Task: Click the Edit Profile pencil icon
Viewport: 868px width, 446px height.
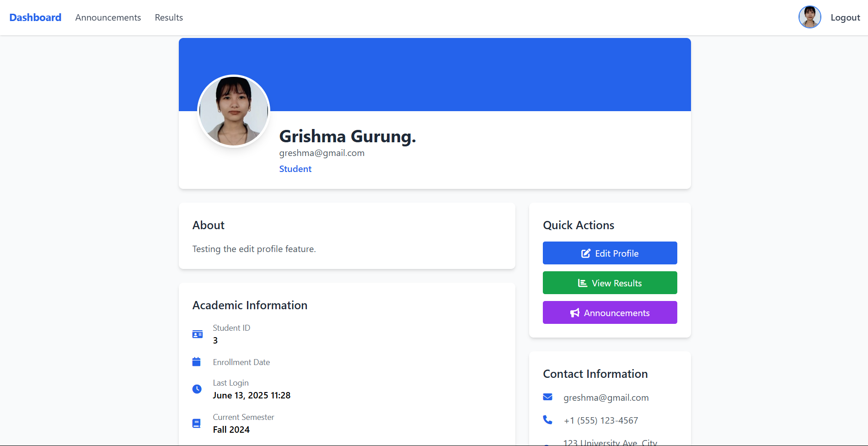Action: coord(586,253)
